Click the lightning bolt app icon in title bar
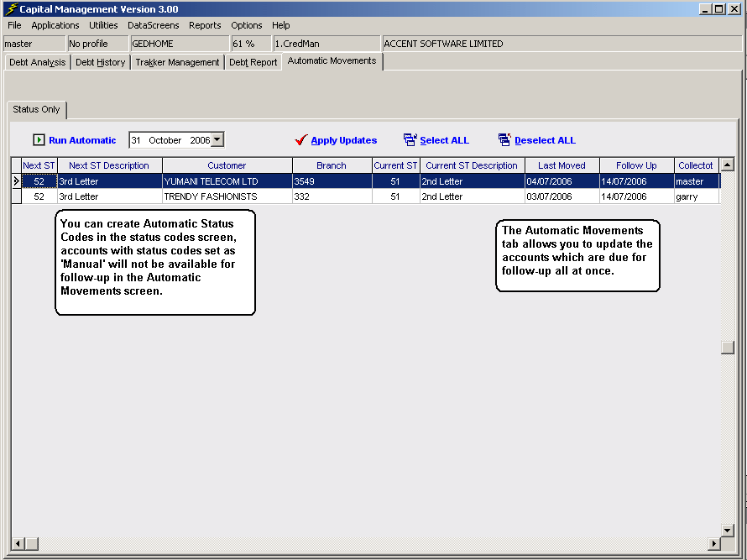This screenshot has width=747, height=560. [10, 9]
